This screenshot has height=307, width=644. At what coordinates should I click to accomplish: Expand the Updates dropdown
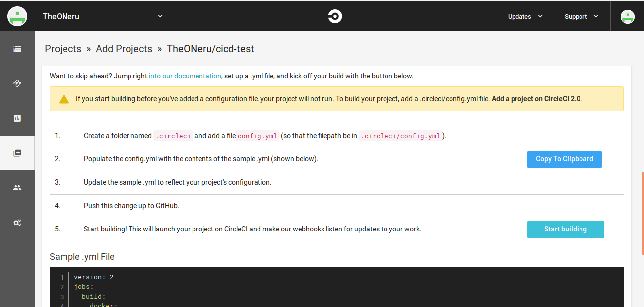coord(525,16)
